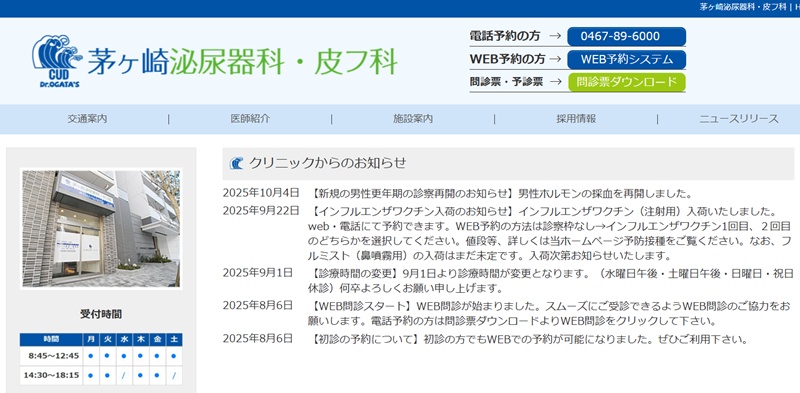The image size is (800, 393).
Task: Open the ニュースリリース navigation item
Action: click(x=739, y=119)
